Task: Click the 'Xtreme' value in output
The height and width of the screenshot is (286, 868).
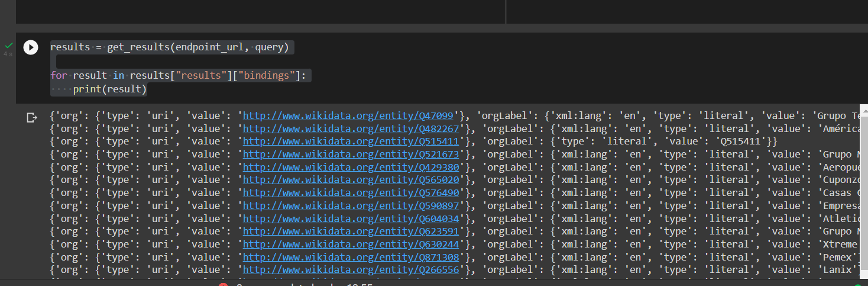Action: 841,245
